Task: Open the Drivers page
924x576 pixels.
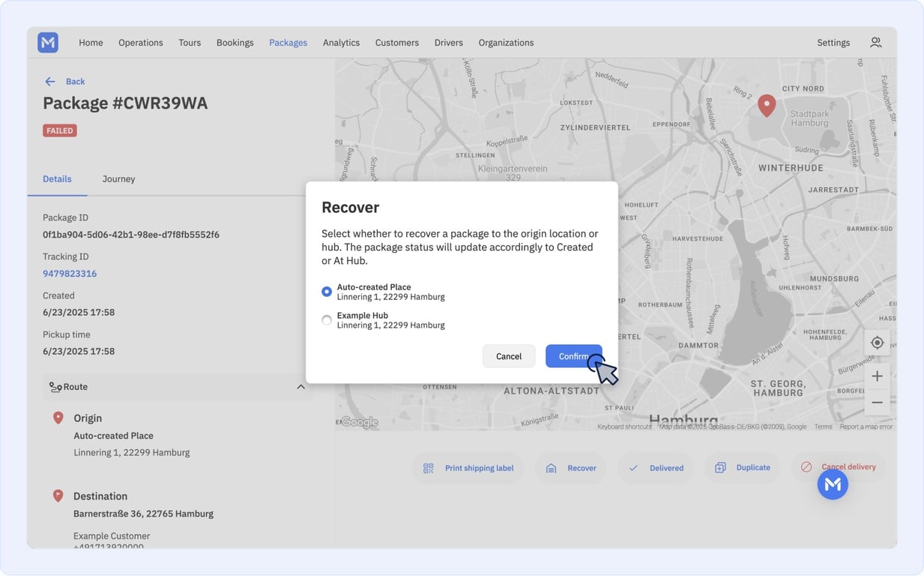Action: pyautogui.click(x=448, y=43)
